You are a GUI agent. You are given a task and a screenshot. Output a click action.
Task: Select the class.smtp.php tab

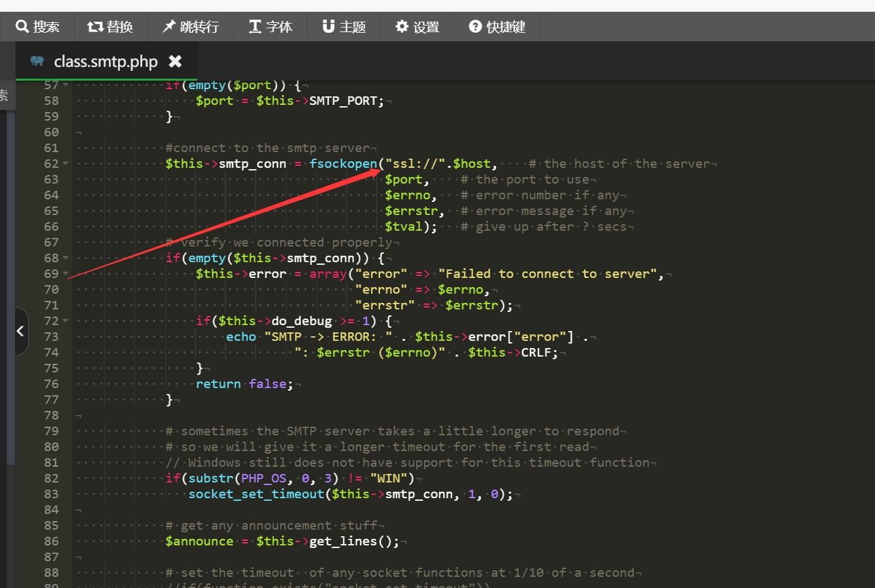coord(106,62)
